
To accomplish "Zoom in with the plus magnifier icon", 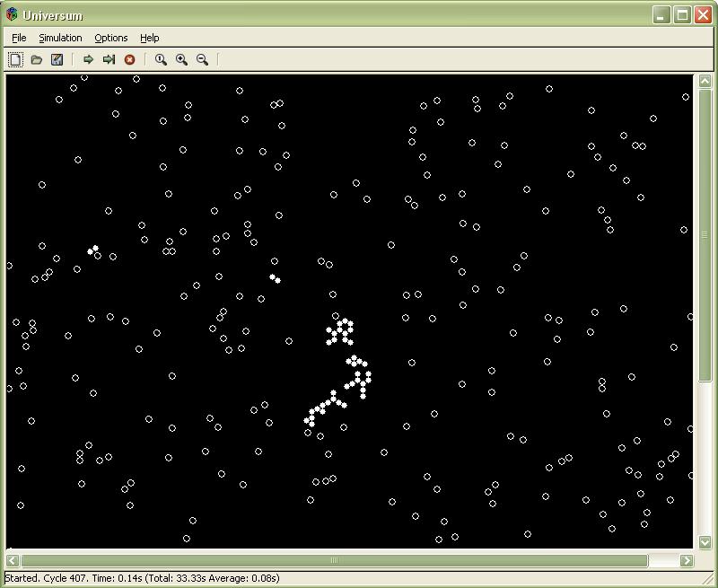I will pyautogui.click(x=182, y=59).
